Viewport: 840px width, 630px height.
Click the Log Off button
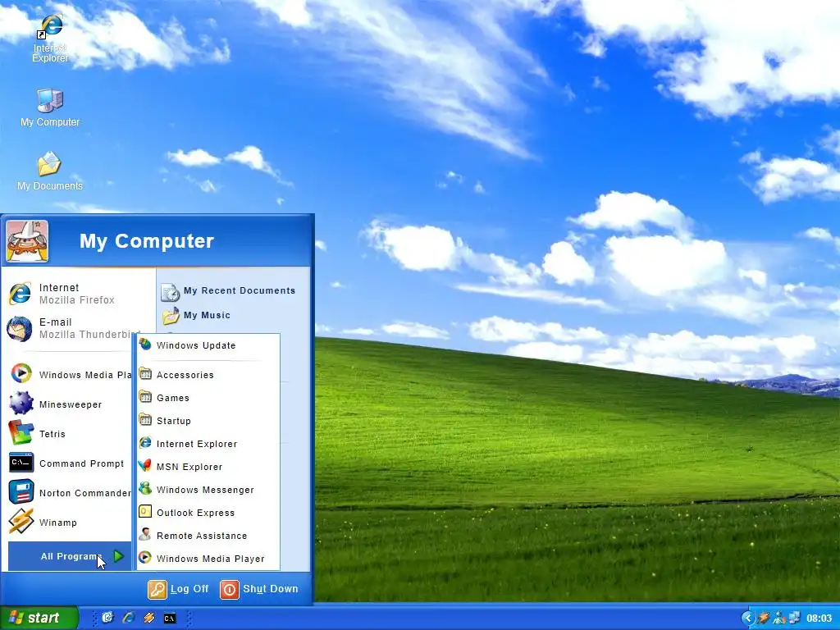tap(178, 589)
